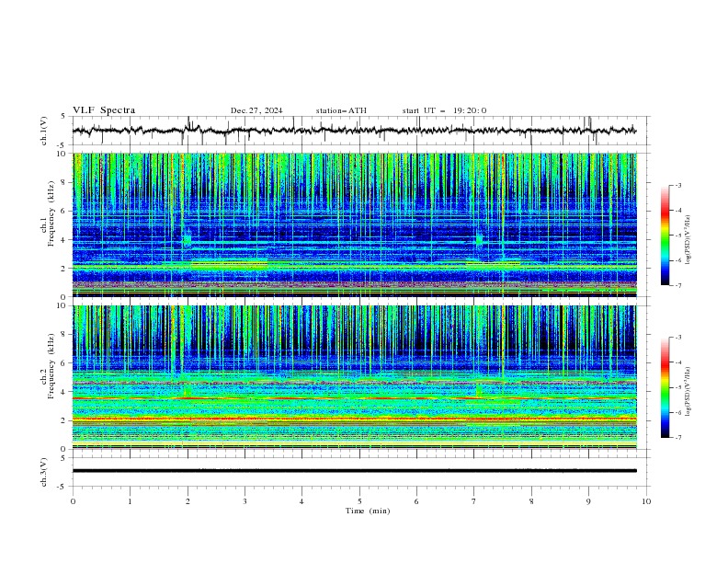Click the 'start UT = 19:20:0' label

click(x=444, y=110)
